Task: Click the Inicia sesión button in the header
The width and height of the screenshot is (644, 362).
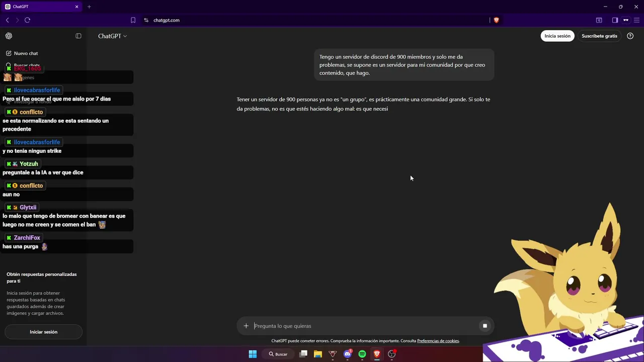Action: [x=557, y=36]
